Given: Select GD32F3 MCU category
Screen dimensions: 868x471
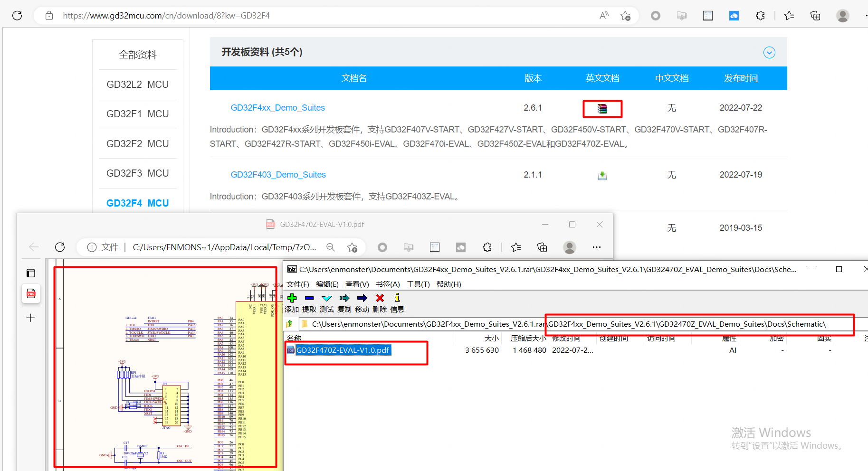Looking at the screenshot, I should click(138, 173).
